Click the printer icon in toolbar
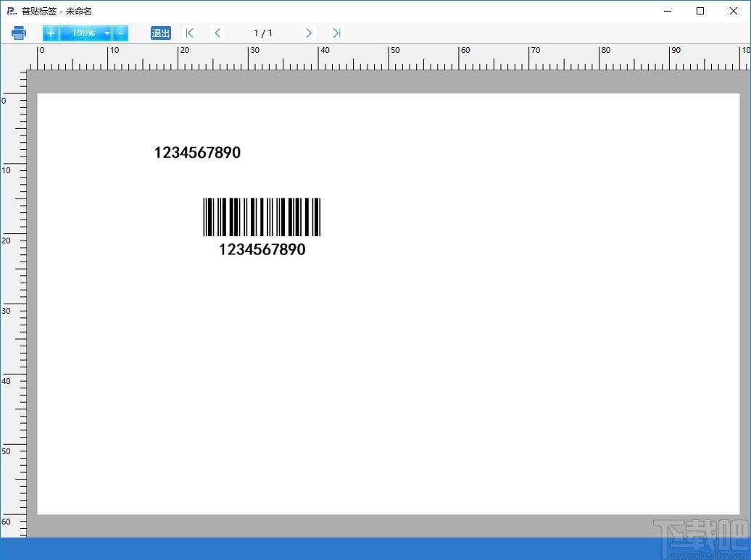751x560 pixels. pyautogui.click(x=19, y=33)
